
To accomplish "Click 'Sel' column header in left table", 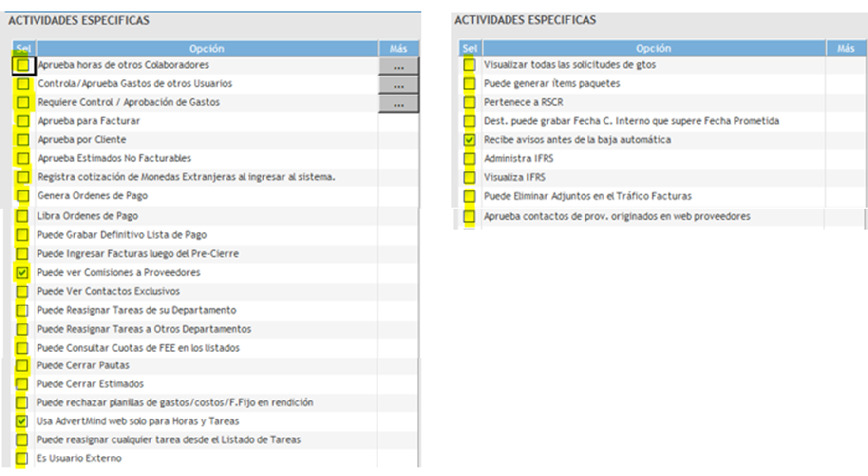I will tap(23, 48).
